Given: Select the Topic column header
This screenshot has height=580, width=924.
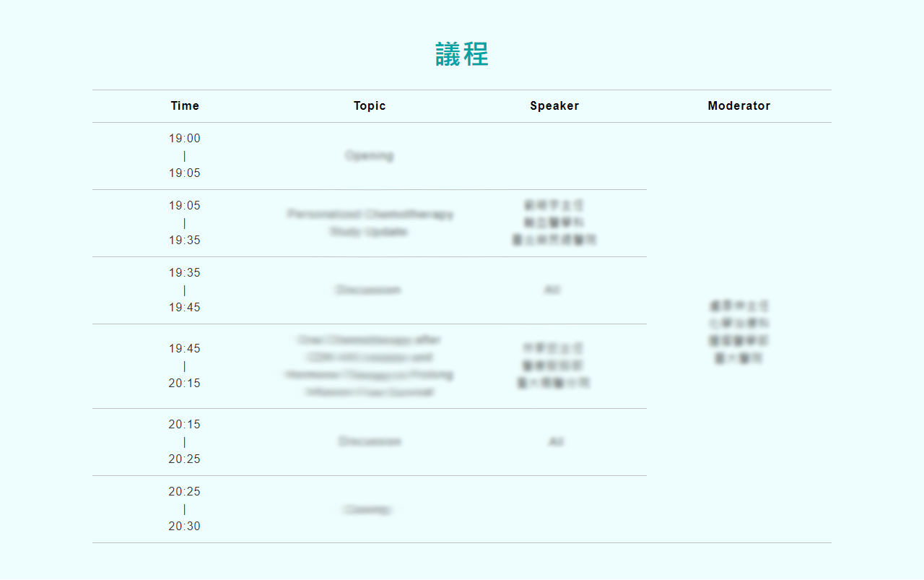Looking at the screenshot, I should (370, 105).
